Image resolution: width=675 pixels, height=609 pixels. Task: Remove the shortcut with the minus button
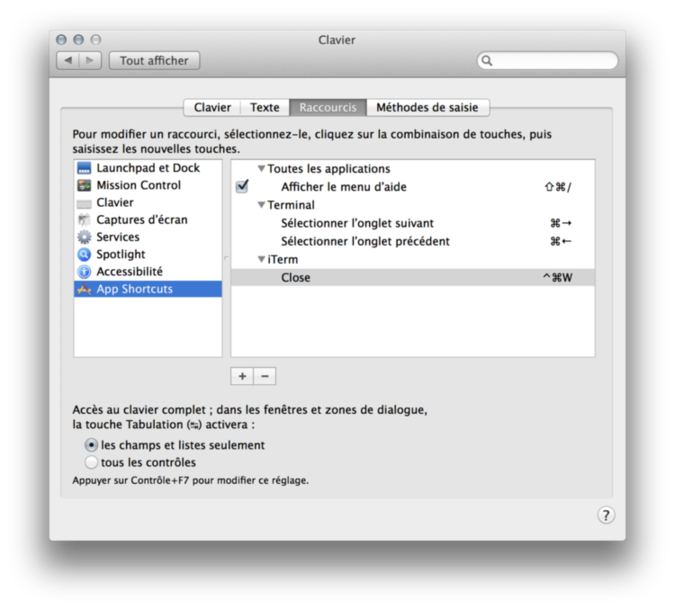[x=264, y=376]
